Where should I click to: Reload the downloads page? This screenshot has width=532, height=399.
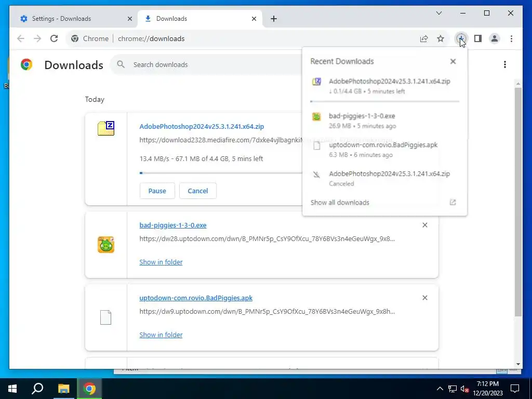click(x=54, y=38)
